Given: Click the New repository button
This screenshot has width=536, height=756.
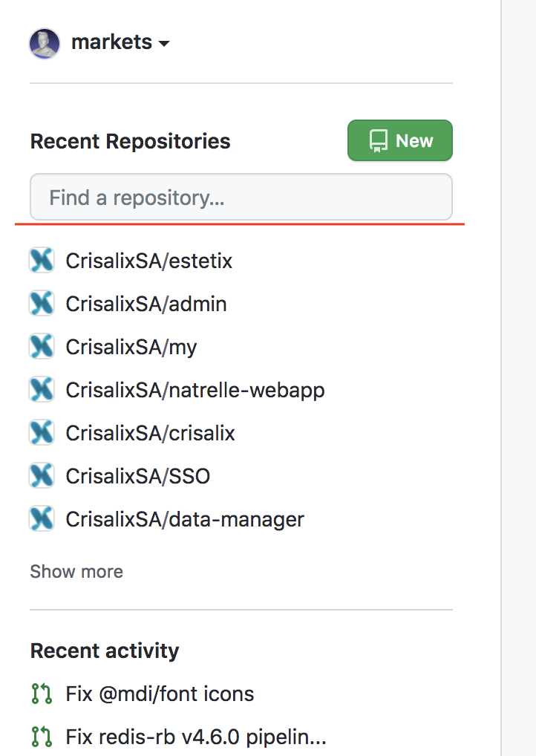Looking at the screenshot, I should [x=399, y=140].
